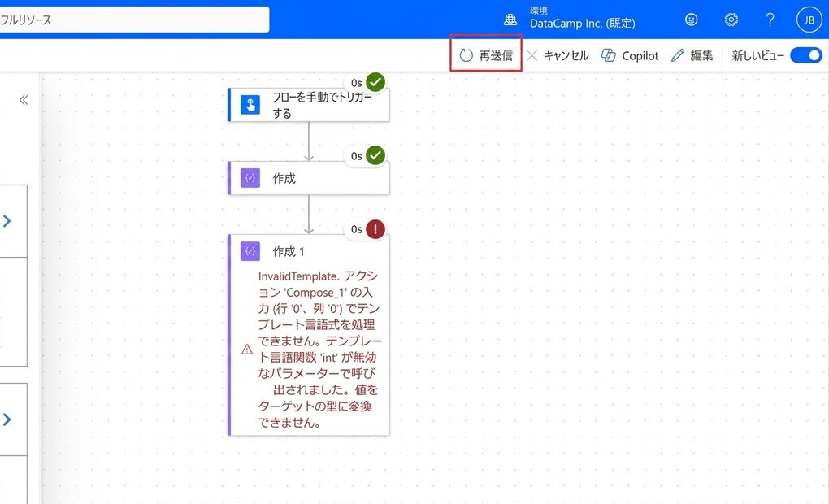
Task: Open the JB account avatar
Action: (809, 20)
